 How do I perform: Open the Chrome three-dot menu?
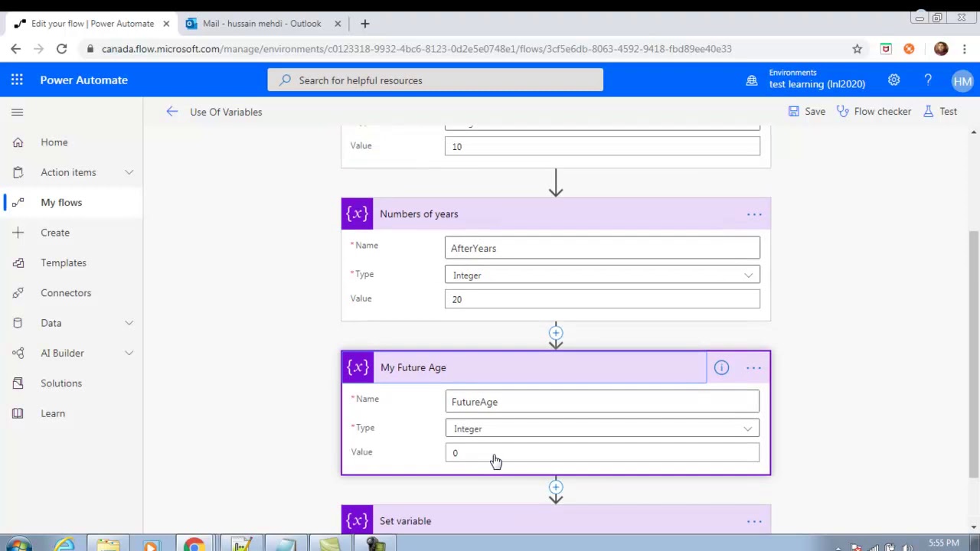point(965,49)
